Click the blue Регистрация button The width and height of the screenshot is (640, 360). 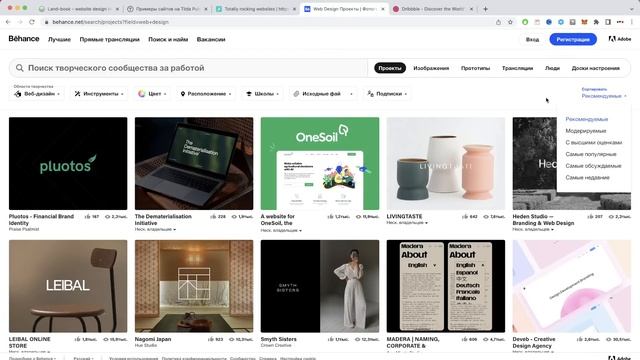573,40
